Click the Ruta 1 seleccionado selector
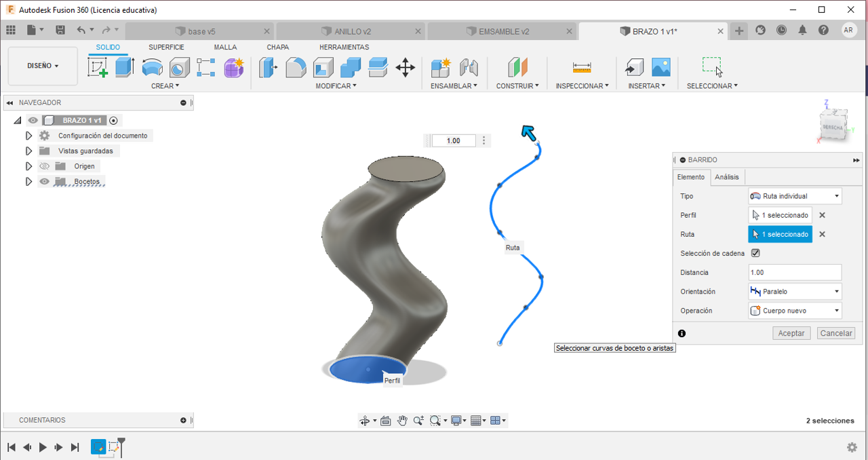Screen dimensions: 868x460 click(780, 234)
